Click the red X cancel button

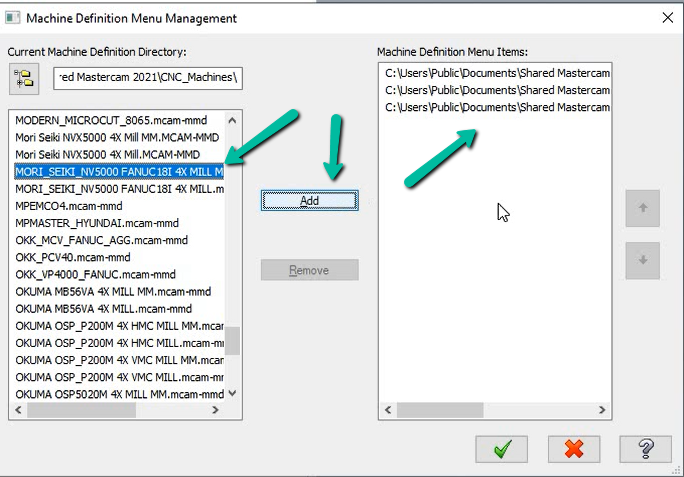tap(574, 449)
